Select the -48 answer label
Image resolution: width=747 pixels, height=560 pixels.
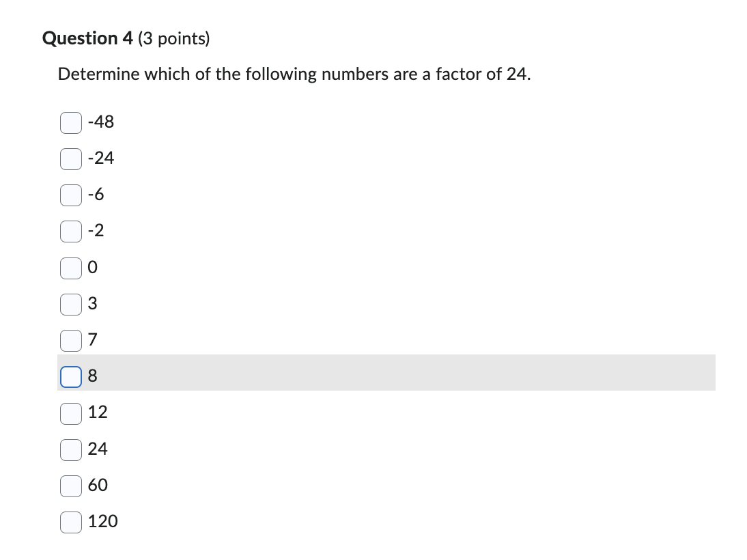coord(101,122)
